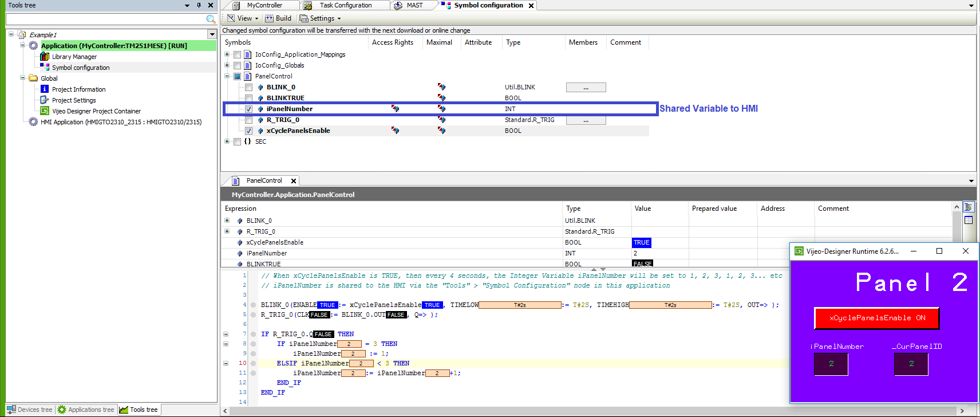Image resolution: width=980 pixels, height=417 pixels.
Task: Click the Project Information icon
Action: [44, 89]
